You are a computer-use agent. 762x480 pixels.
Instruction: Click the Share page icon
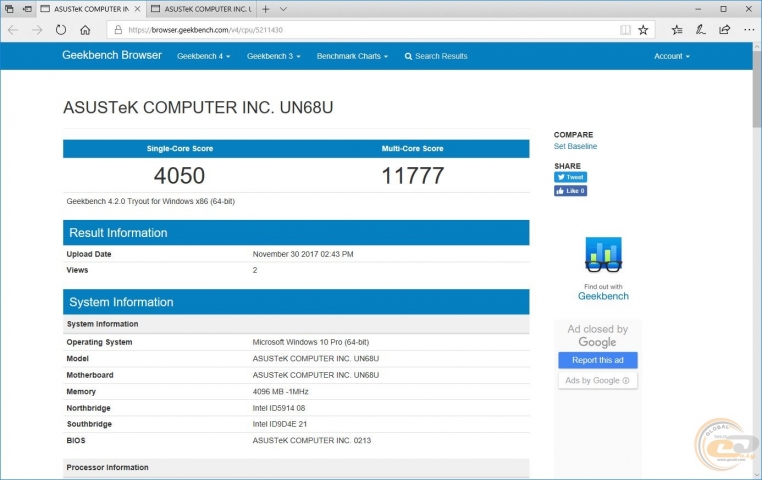(724, 30)
